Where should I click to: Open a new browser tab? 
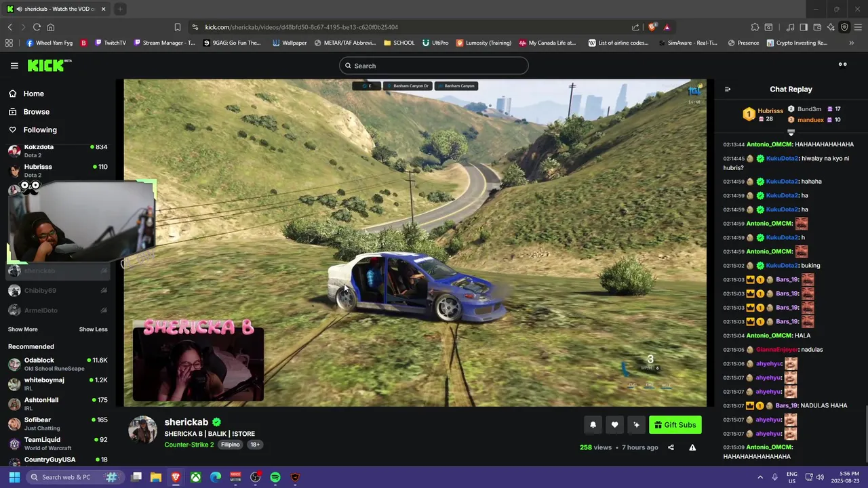pyautogui.click(x=120, y=9)
